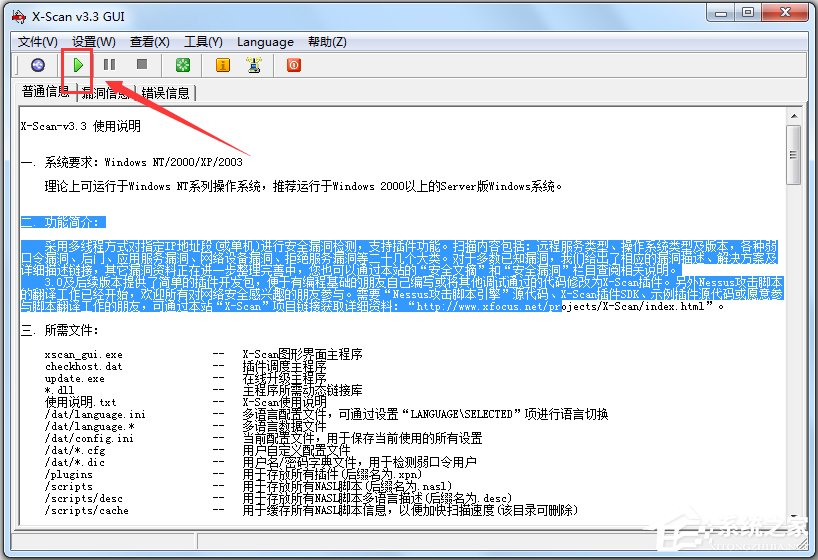Start scan with green play button
Image resolution: width=818 pixels, height=560 pixels.
[x=78, y=65]
